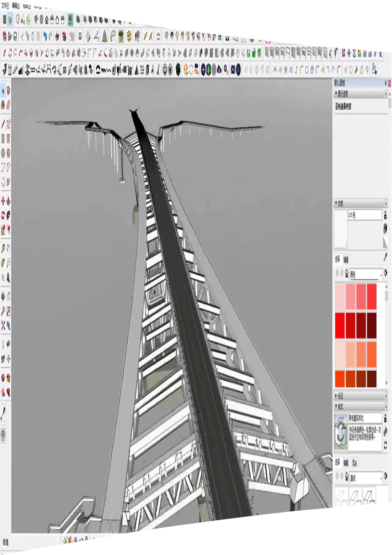
Task: Pick the Move tool
Action: click(x=3, y=201)
